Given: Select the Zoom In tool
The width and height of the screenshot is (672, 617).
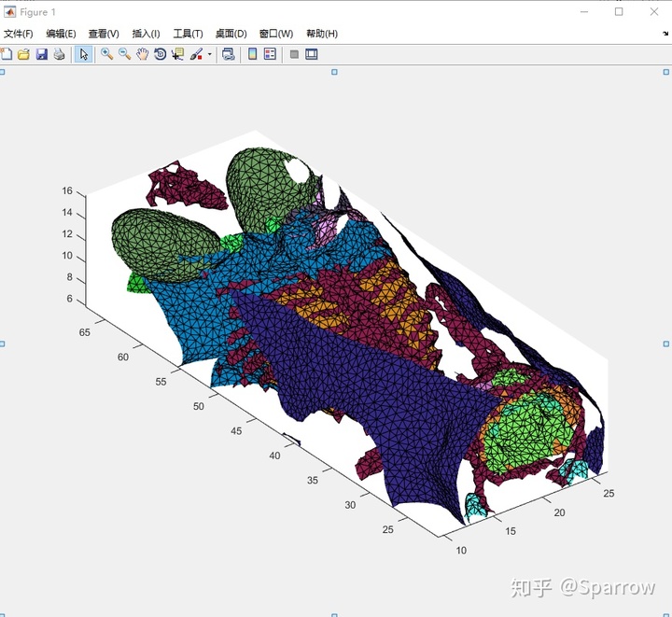Looking at the screenshot, I should [106, 54].
